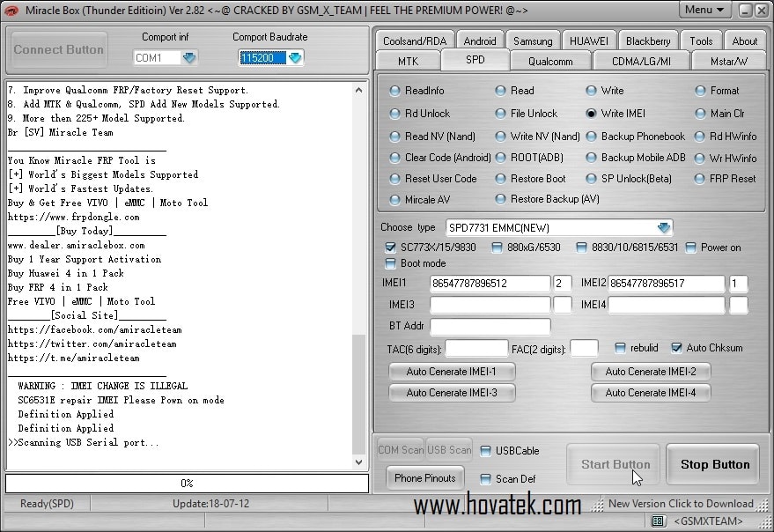Switch to the Blackberry tab

[x=647, y=41]
